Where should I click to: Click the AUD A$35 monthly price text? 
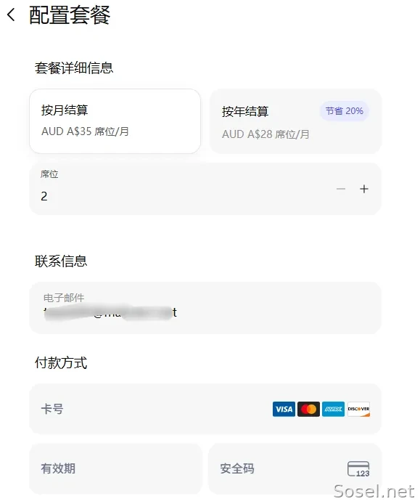tap(85, 131)
